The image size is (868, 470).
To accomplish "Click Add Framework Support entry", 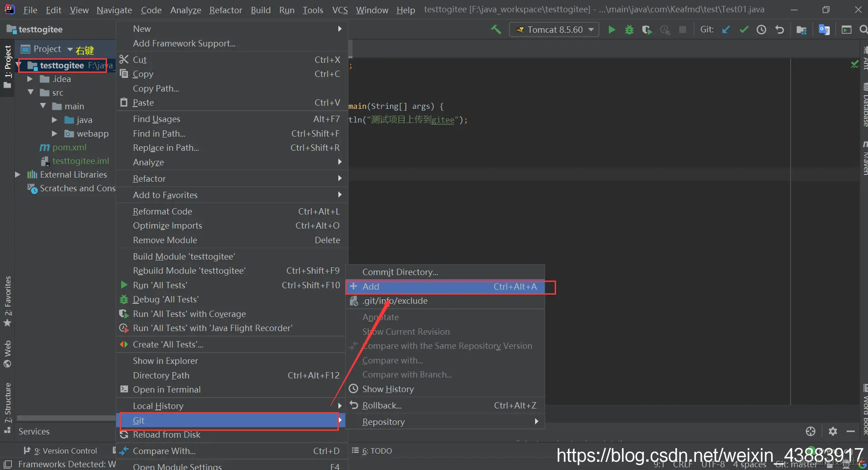I will (x=232, y=43).
